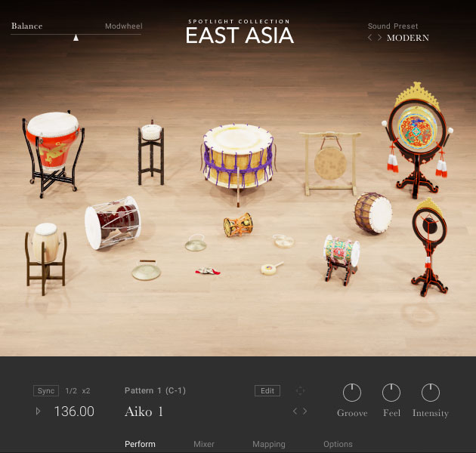Open the Mapping tab
Screen dimensions: 476x453
[269, 445]
